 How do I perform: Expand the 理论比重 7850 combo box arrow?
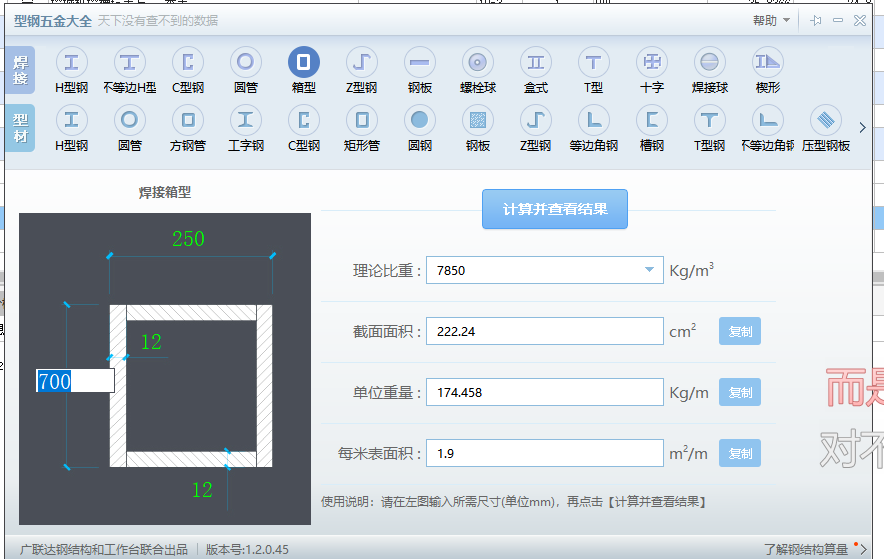(649, 270)
